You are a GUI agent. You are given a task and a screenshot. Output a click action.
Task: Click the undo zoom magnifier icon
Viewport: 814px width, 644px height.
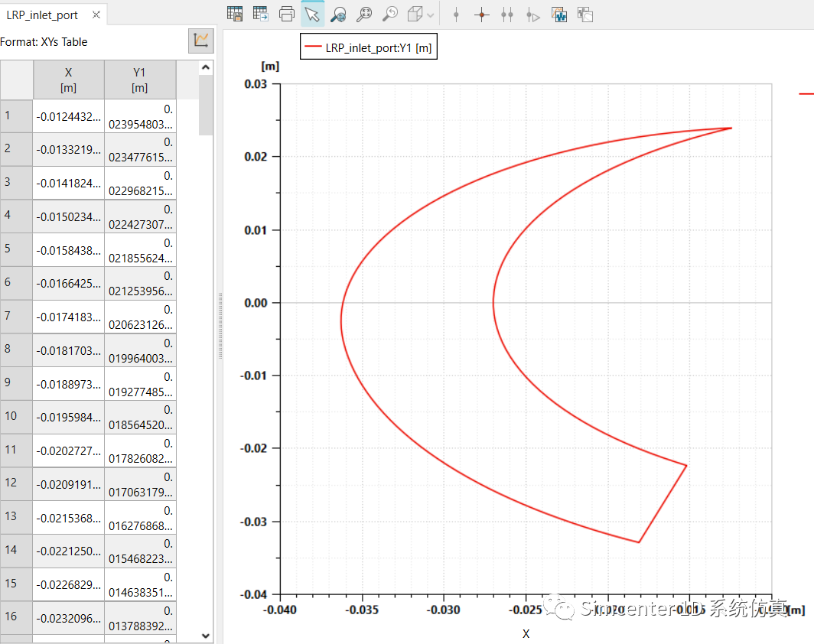click(390, 14)
